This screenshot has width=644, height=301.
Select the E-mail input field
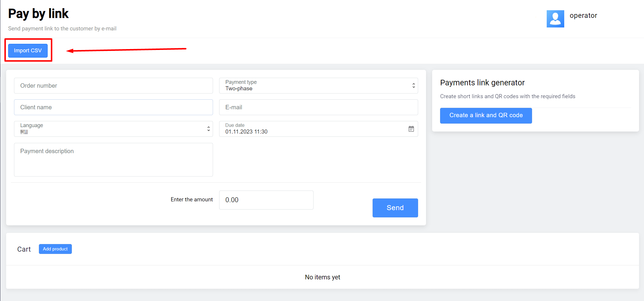318,107
